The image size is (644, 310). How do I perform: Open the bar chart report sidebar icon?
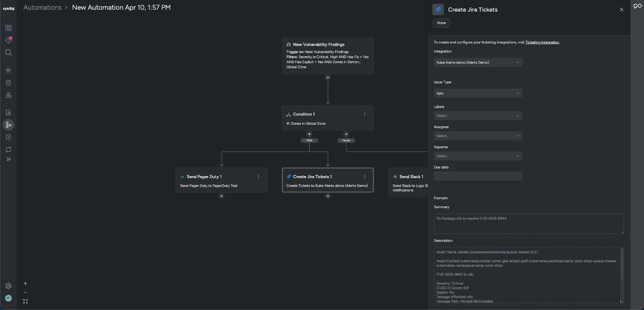click(x=8, y=113)
